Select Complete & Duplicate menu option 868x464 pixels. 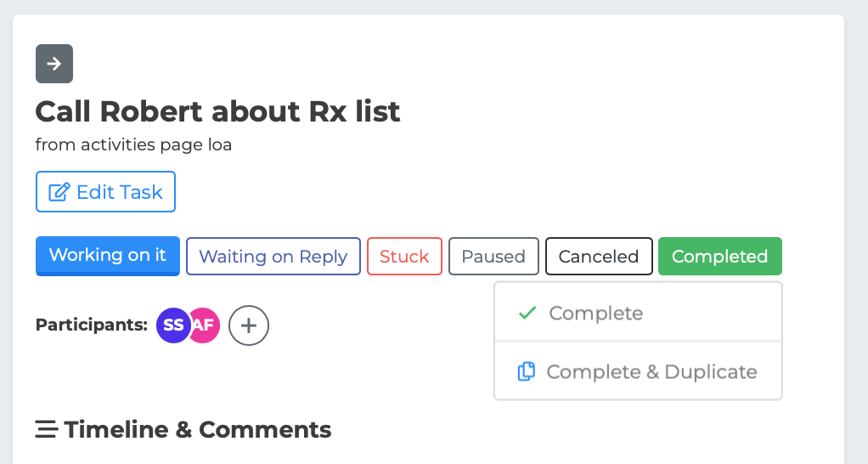651,371
